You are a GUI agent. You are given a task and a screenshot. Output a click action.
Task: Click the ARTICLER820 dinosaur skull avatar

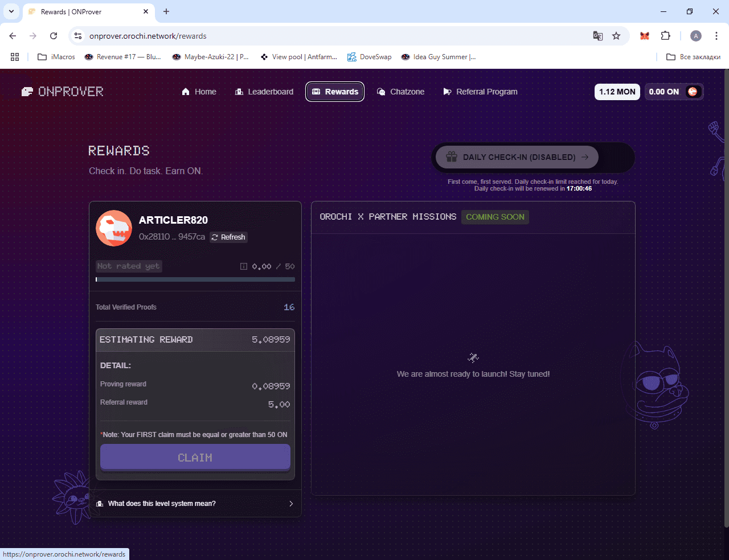coord(114,228)
